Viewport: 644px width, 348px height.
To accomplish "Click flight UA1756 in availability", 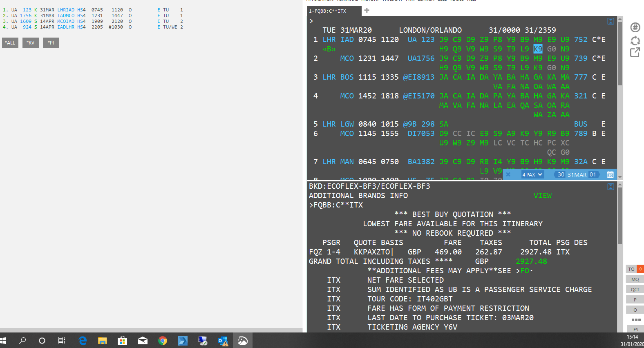I will tap(421, 58).
